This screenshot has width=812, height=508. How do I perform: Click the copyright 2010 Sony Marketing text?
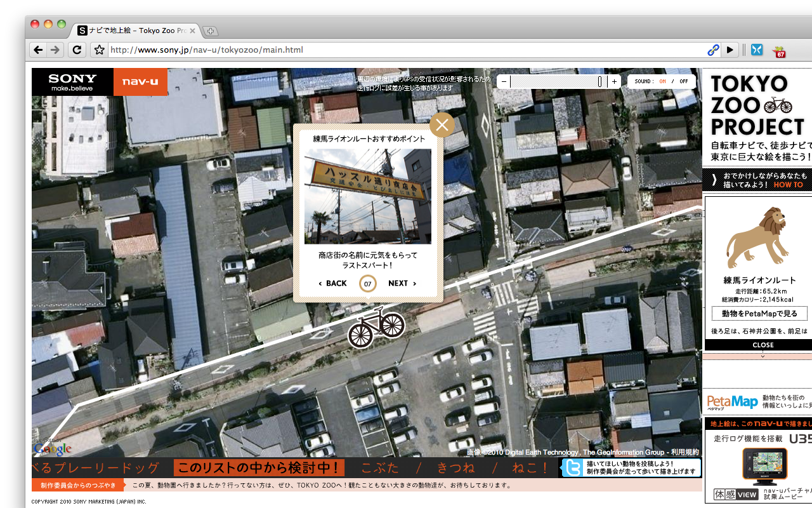[x=89, y=502]
